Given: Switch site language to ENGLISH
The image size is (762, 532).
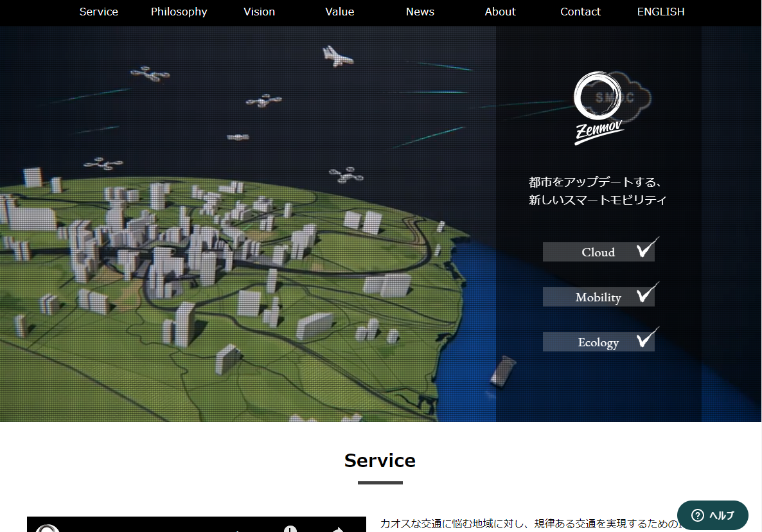Looking at the screenshot, I should (661, 12).
